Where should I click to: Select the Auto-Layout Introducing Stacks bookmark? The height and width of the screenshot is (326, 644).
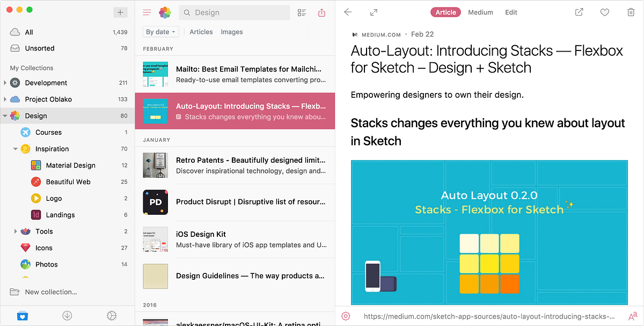pyautogui.click(x=235, y=111)
